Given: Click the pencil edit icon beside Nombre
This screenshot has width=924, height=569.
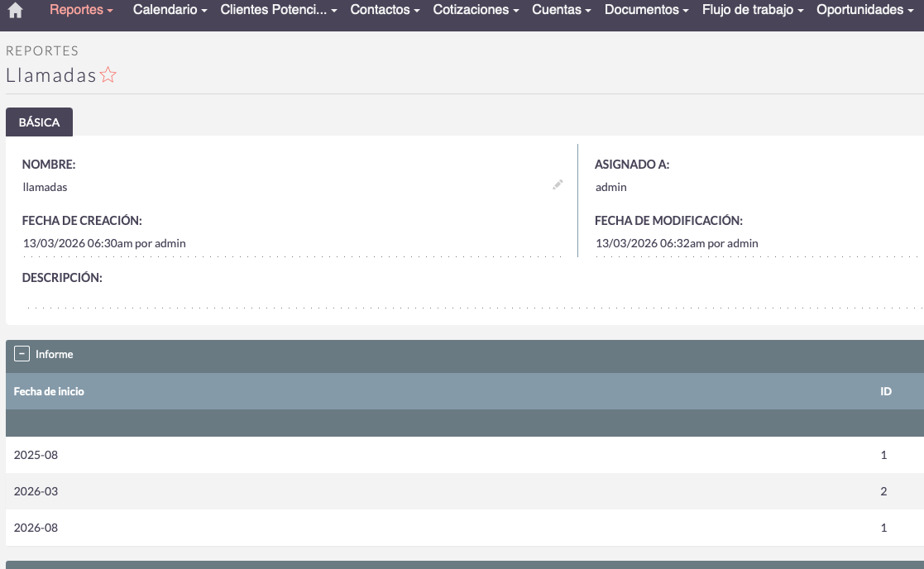Looking at the screenshot, I should 558,185.
